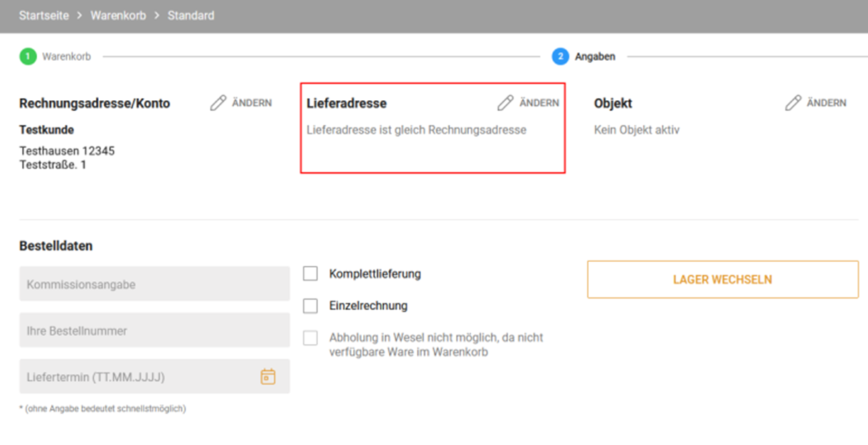
Task: Tick the Einzelrechnung checkbox
Action: 310,305
